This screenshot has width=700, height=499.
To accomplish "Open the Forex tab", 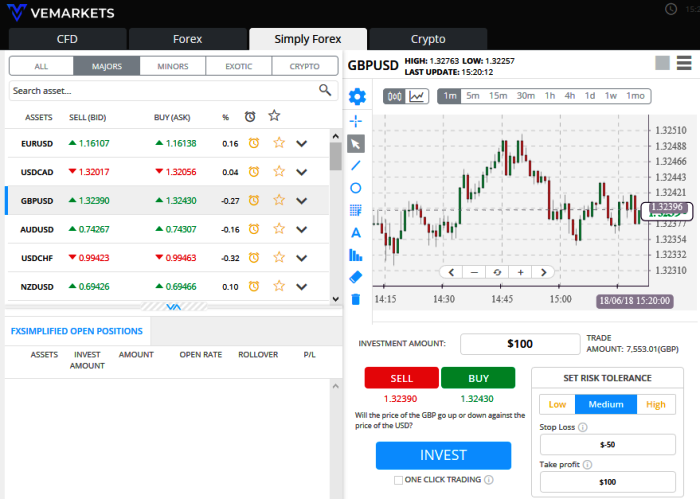I will pyautogui.click(x=188, y=39).
